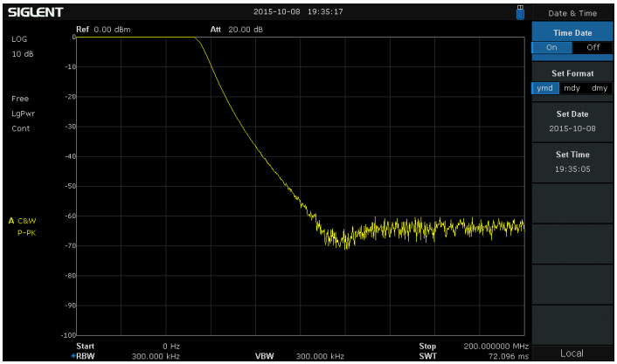
Task: Click the Date & Time menu header
Action: pyautogui.click(x=572, y=13)
